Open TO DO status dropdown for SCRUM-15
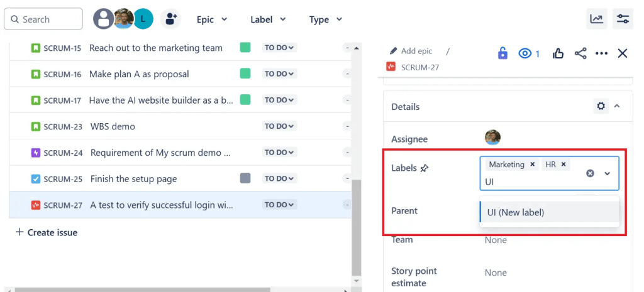Viewport: 644px width, 292px height. click(279, 48)
